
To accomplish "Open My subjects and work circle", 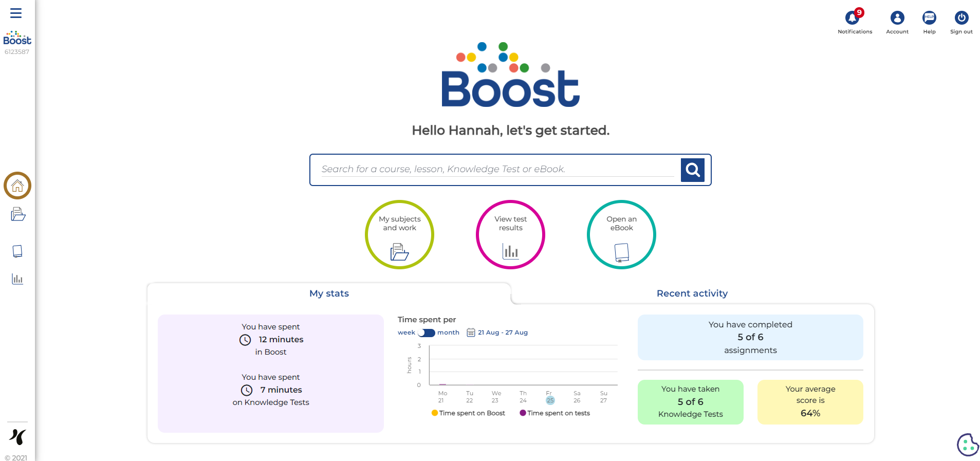I will [x=399, y=235].
